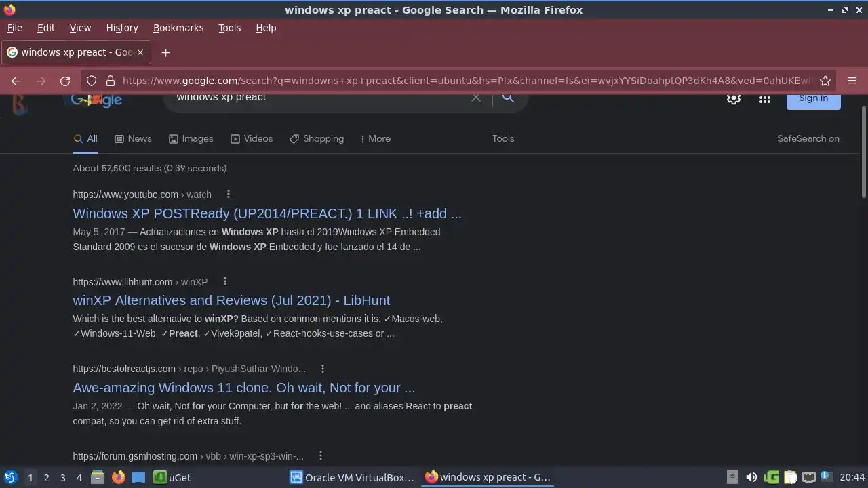Open the file manager from the taskbar
The height and width of the screenshot is (488, 868).
(98, 477)
